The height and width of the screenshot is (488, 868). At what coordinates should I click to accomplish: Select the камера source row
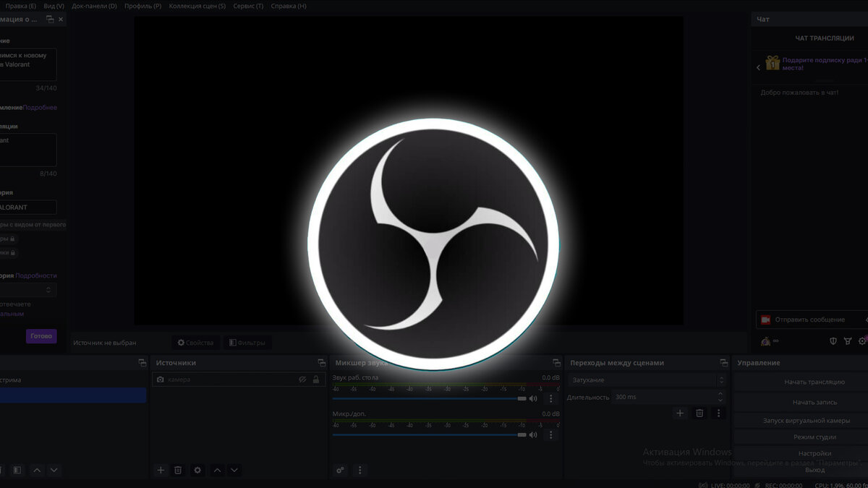238,380
